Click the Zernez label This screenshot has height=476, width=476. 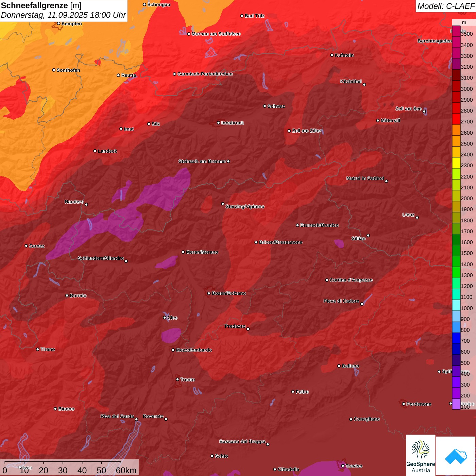tap(37, 246)
